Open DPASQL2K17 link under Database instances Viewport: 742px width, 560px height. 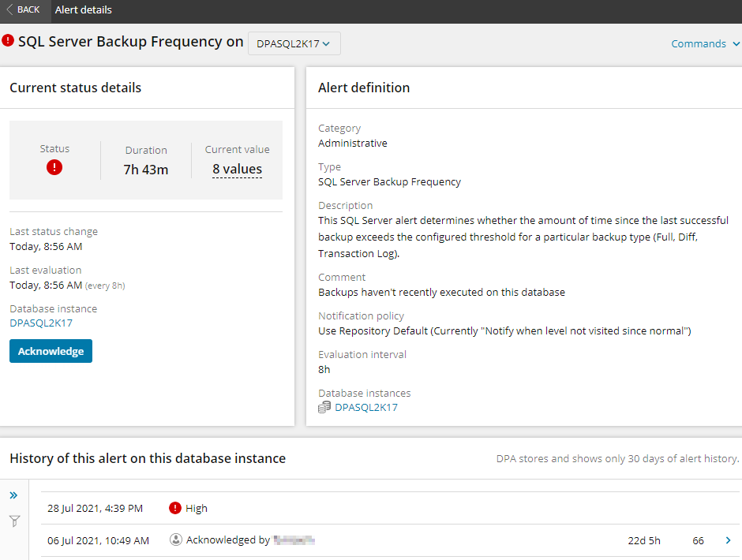tap(366, 408)
